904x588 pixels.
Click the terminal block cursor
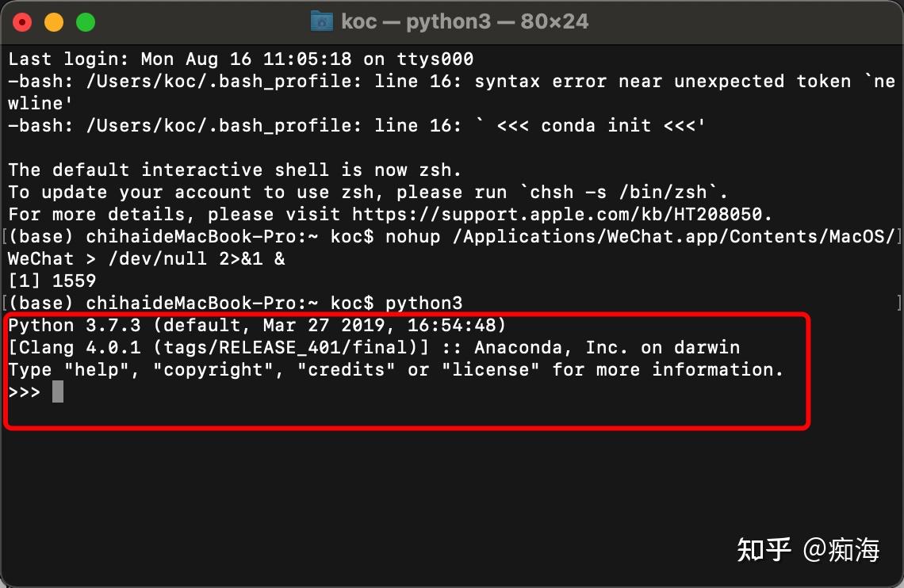point(59,391)
